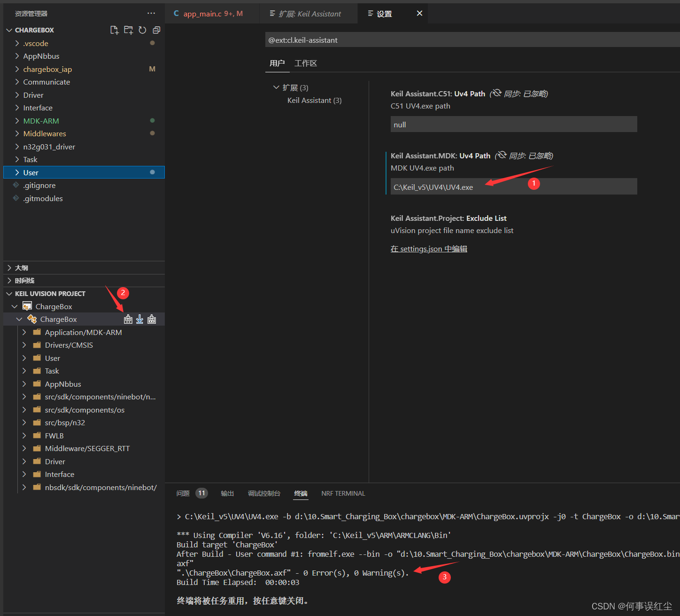Click the .gitignore file icon
Screen dimensions: 680x616
pos(16,185)
